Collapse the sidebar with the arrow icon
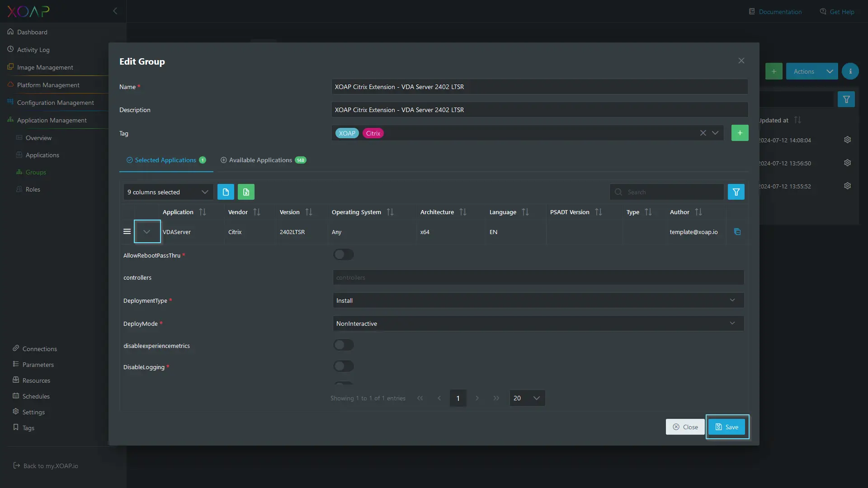Image resolution: width=868 pixels, height=488 pixels. 115,11
